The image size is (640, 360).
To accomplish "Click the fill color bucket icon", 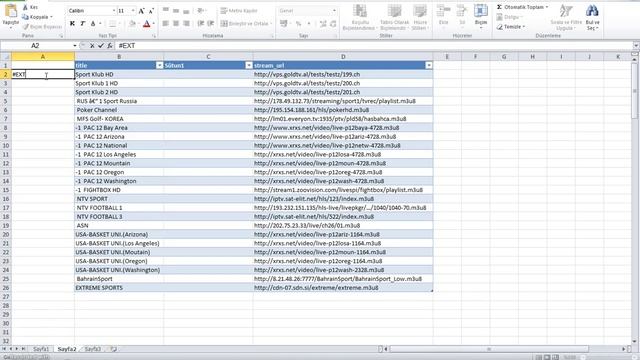I will [x=132, y=24].
